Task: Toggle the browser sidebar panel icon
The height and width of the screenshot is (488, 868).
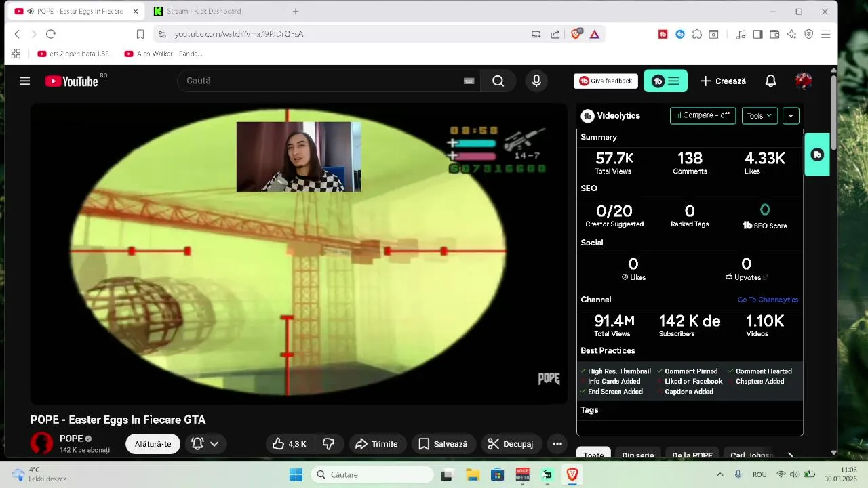Action: click(757, 34)
